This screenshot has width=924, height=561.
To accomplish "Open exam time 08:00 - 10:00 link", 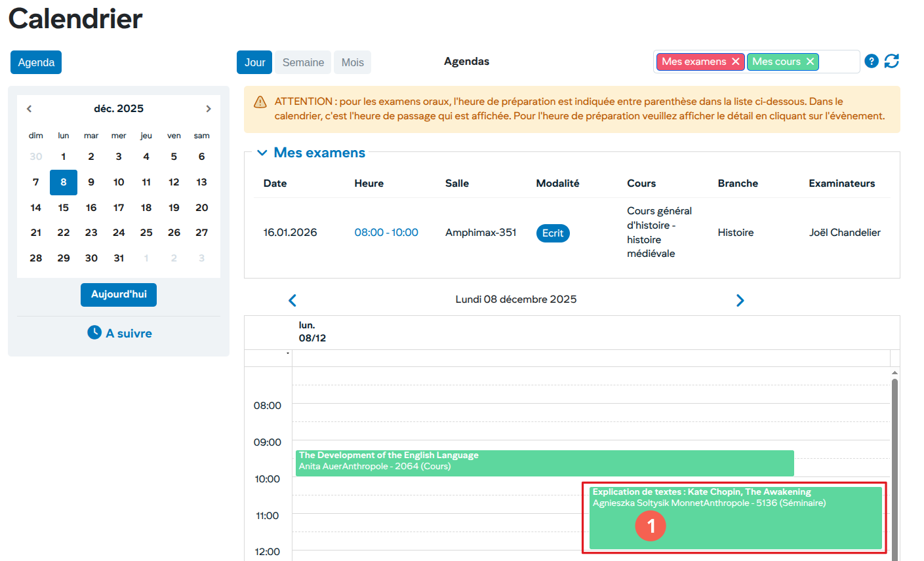I will [x=386, y=233].
